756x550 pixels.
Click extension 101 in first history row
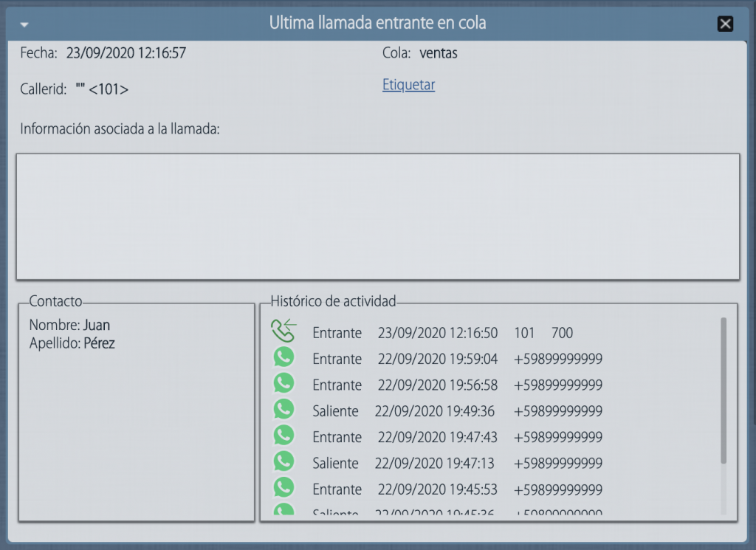click(x=524, y=333)
